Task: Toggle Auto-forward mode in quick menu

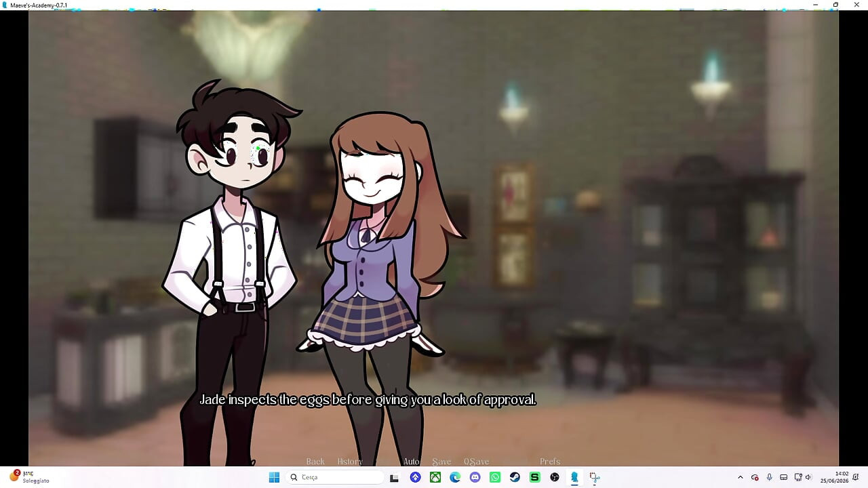Action: [x=412, y=462]
